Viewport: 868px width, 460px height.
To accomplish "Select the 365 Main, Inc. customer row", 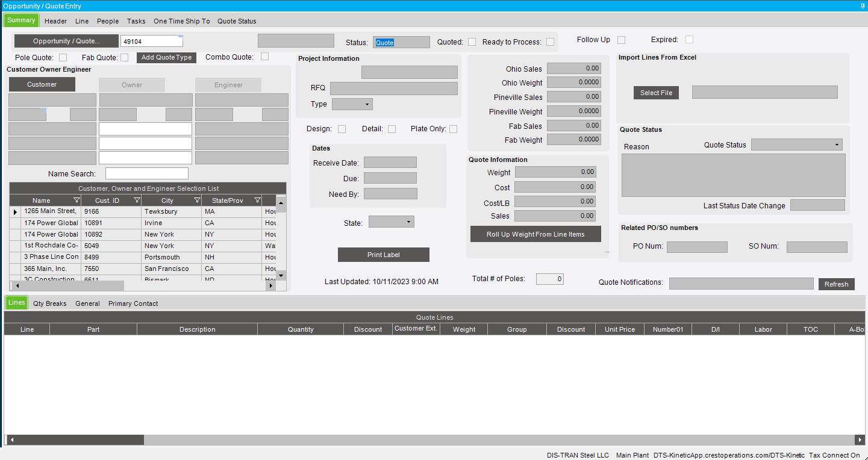I will pyautogui.click(x=142, y=269).
